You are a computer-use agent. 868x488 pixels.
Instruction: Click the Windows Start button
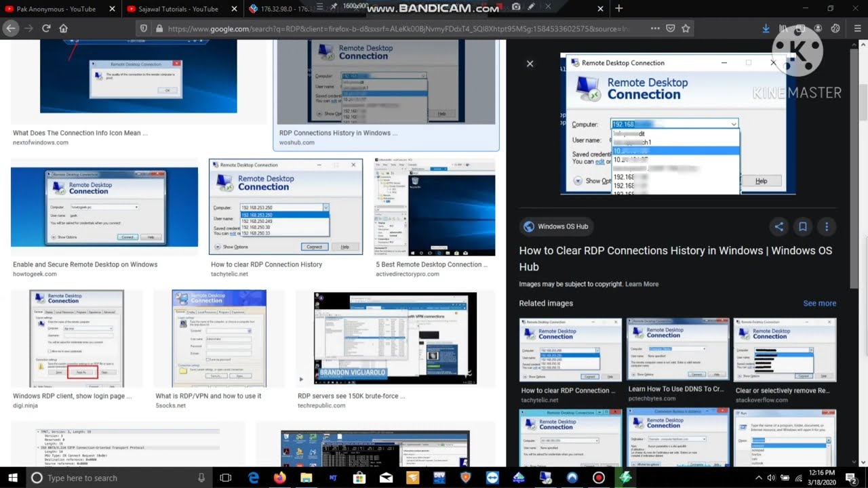[x=14, y=478]
